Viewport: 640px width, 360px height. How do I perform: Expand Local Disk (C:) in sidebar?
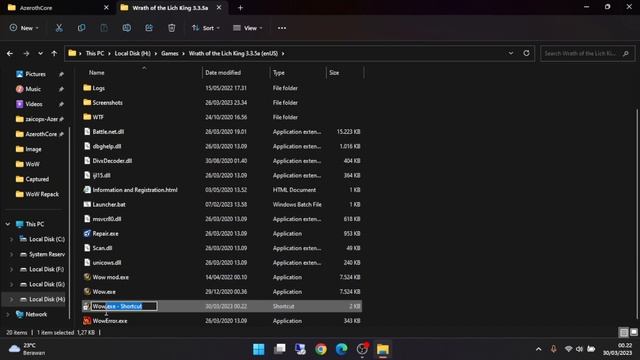pyautogui.click(x=11, y=239)
